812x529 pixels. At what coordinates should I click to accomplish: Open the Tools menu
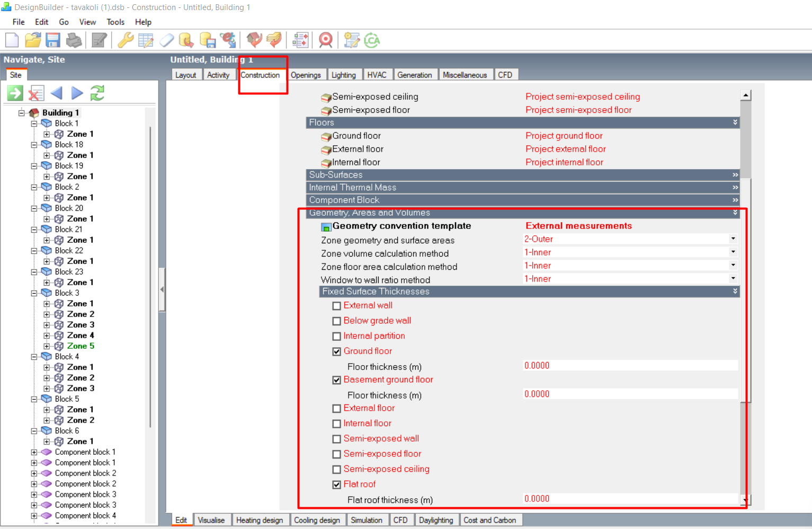click(115, 22)
